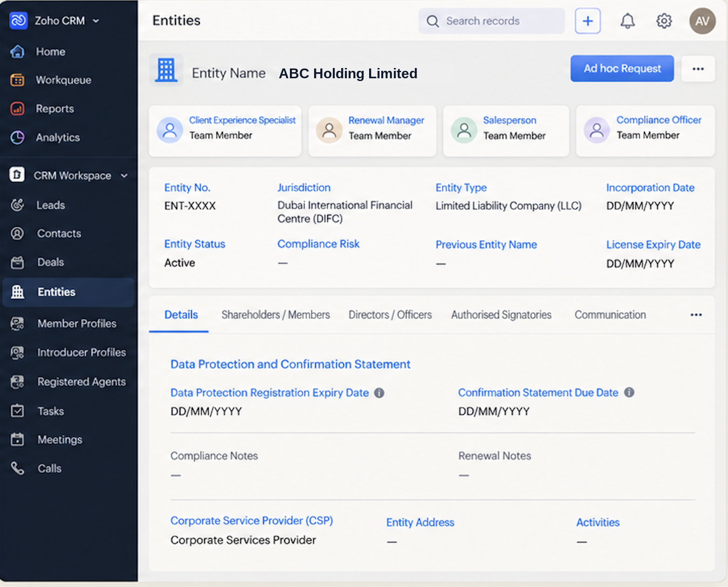This screenshot has width=728, height=587.
Task: Open the Client Experience Specialist card
Action: (225, 130)
